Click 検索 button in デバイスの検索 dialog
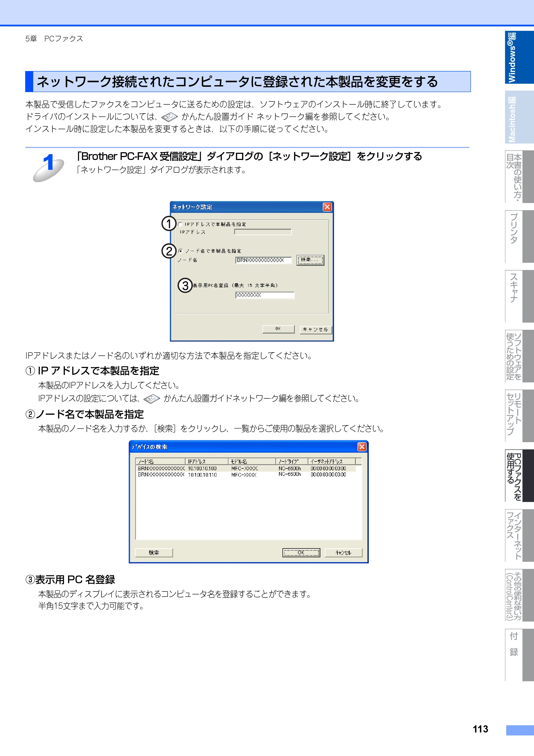 pos(154,553)
